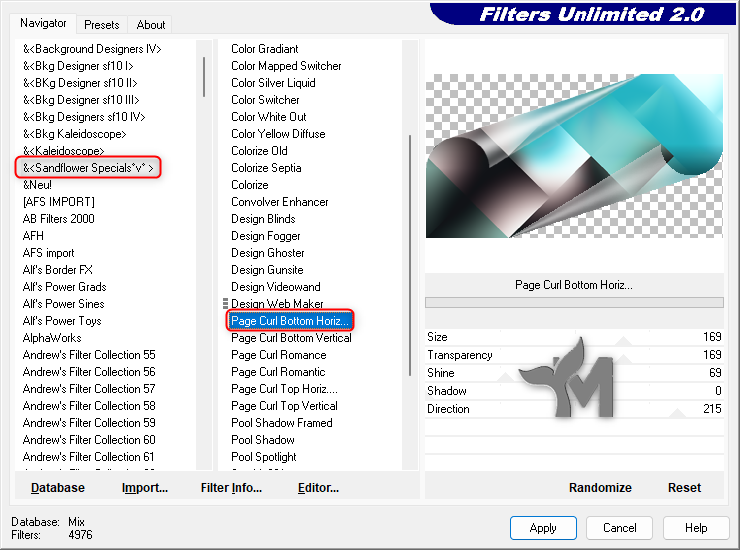Screen dimensions: 740x550
Task: Choose the Color Mapped Switcher filter
Action: 286,66
